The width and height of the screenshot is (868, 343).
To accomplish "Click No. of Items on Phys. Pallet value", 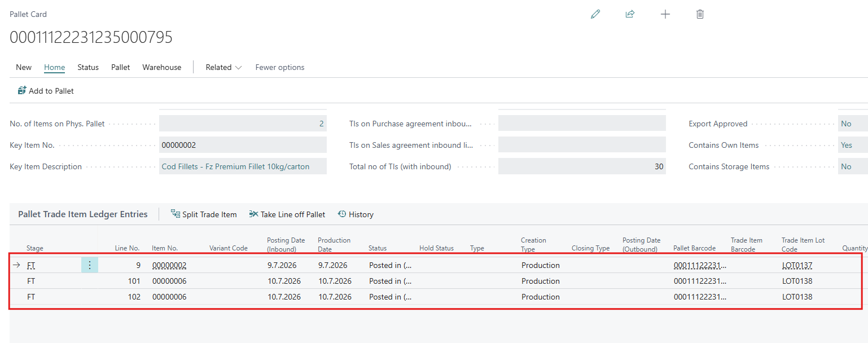I will [243, 124].
